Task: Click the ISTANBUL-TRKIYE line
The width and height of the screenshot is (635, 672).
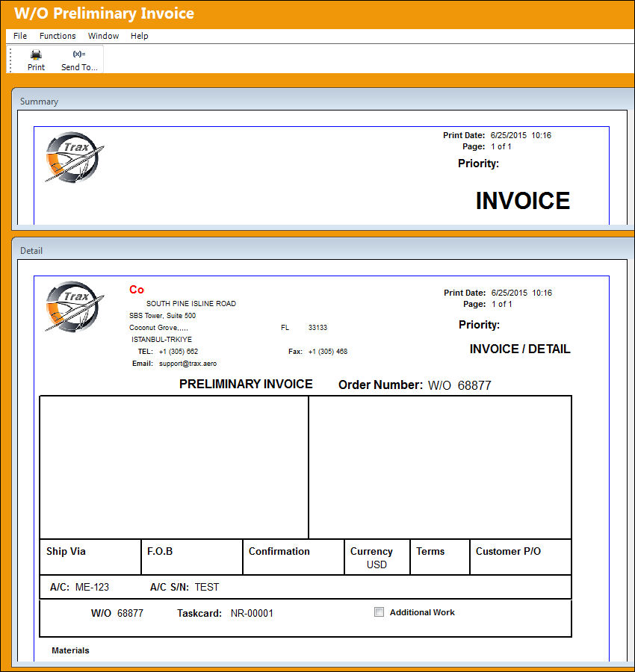Action: 161,340
